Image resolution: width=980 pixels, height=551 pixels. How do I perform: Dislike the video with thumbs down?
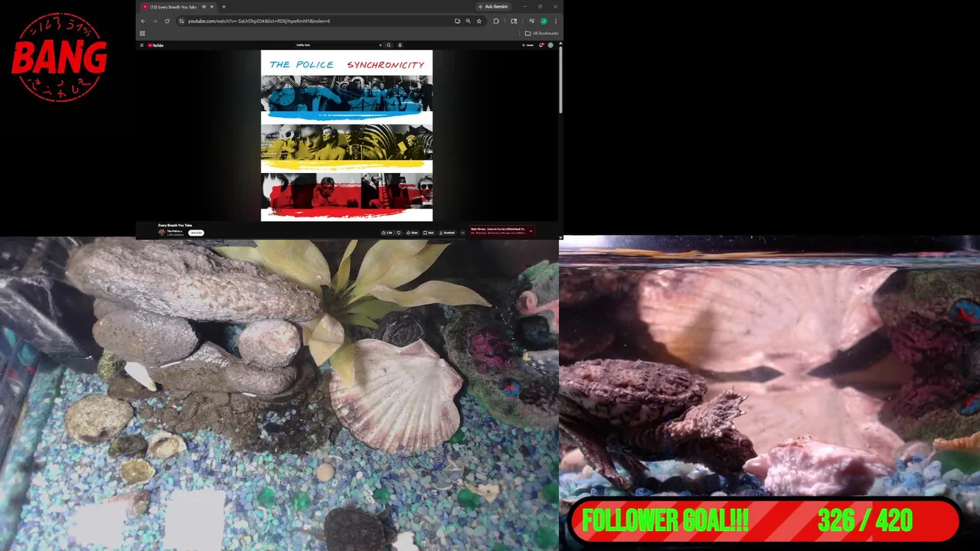[399, 233]
